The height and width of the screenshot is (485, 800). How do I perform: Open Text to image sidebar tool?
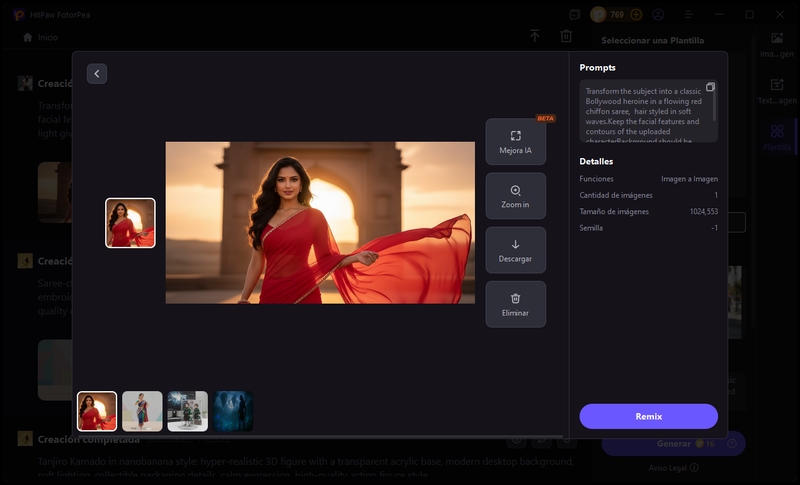pyautogui.click(x=777, y=91)
